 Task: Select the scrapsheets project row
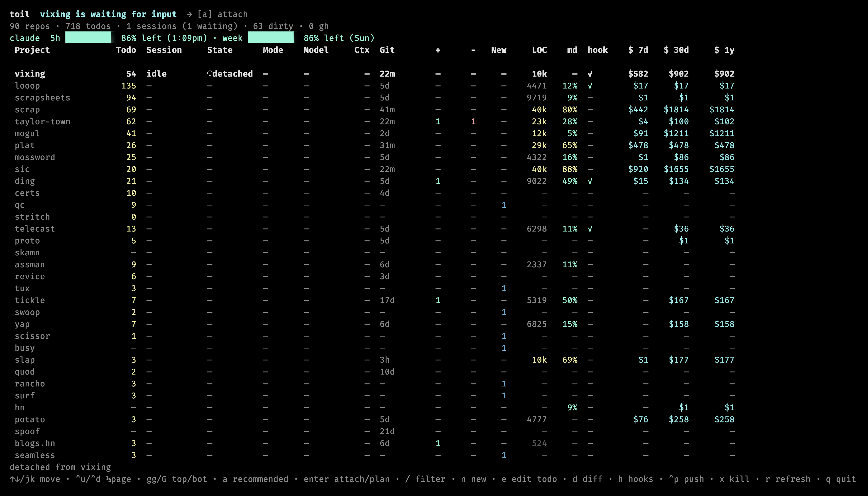coord(372,98)
